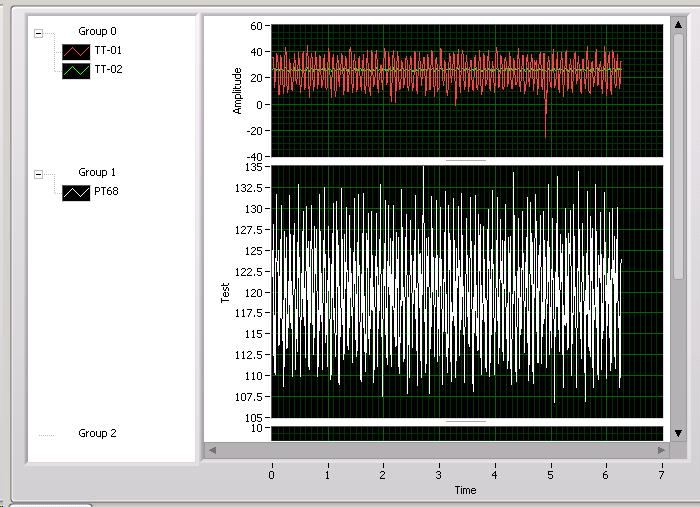Select the Group 0 label in tree
700x507 pixels.
click(97, 32)
